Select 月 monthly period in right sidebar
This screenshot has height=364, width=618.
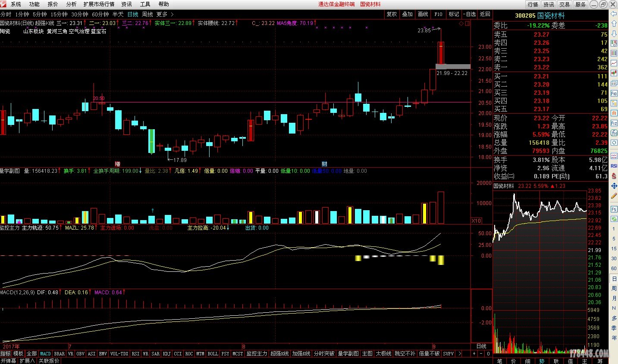click(614, 298)
